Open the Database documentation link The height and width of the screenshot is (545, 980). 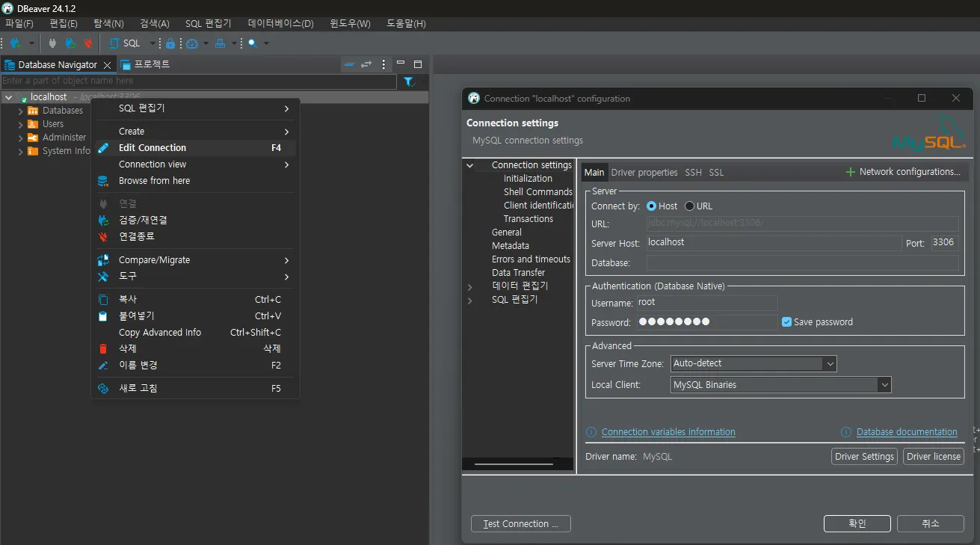(x=906, y=432)
